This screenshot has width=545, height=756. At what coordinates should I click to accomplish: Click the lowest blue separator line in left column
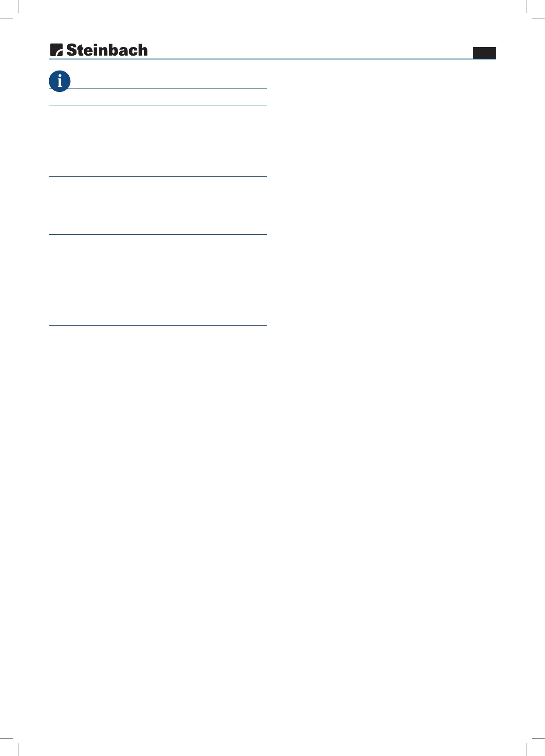(158, 326)
